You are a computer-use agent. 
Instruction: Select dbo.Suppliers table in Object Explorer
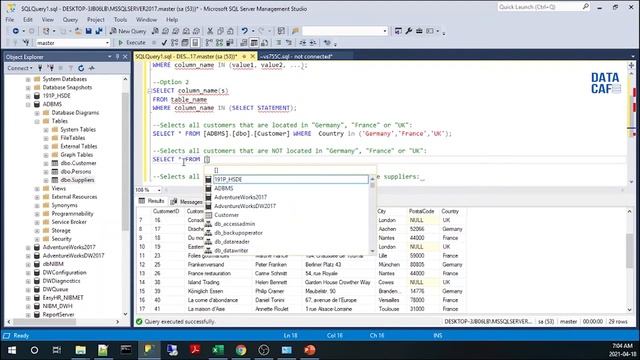(x=77, y=180)
